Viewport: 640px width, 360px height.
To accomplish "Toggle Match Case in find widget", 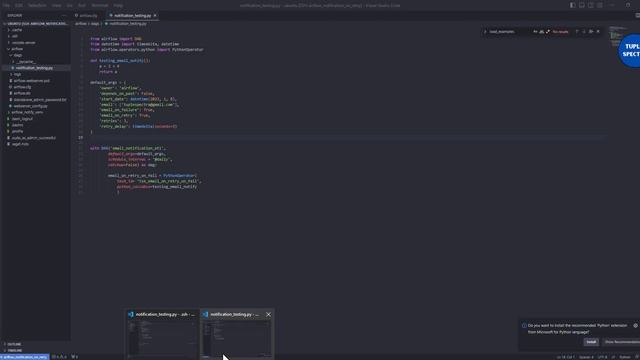I will tap(535, 31).
